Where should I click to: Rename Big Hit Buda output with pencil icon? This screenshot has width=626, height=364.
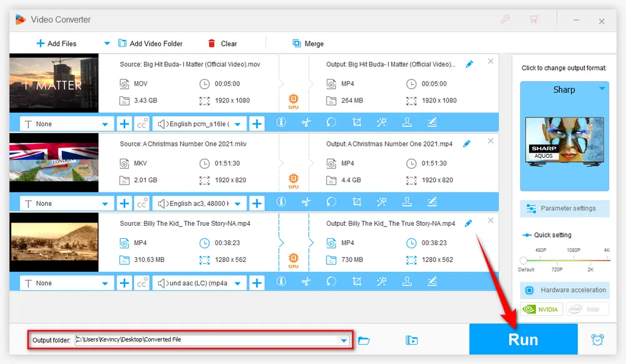469,64
